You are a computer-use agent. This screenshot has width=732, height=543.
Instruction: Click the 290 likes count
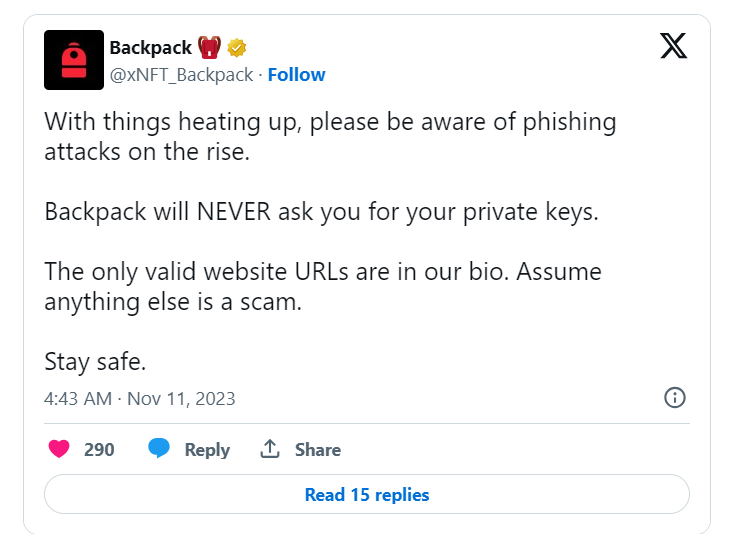pyautogui.click(x=99, y=449)
